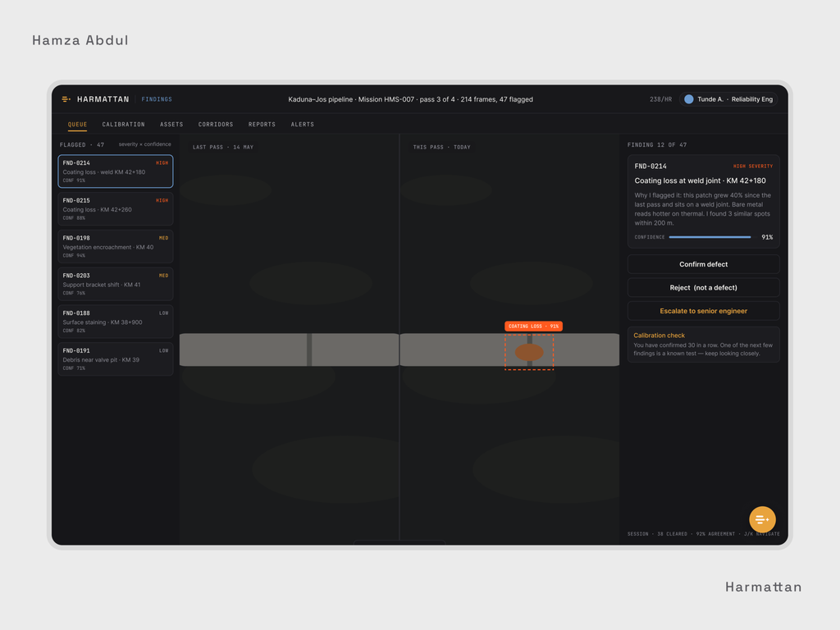Image resolution: width=840 pixels, height=630 pixels.
Task: Click the heading Coating loss at weld joint
Action: point(700,180)
